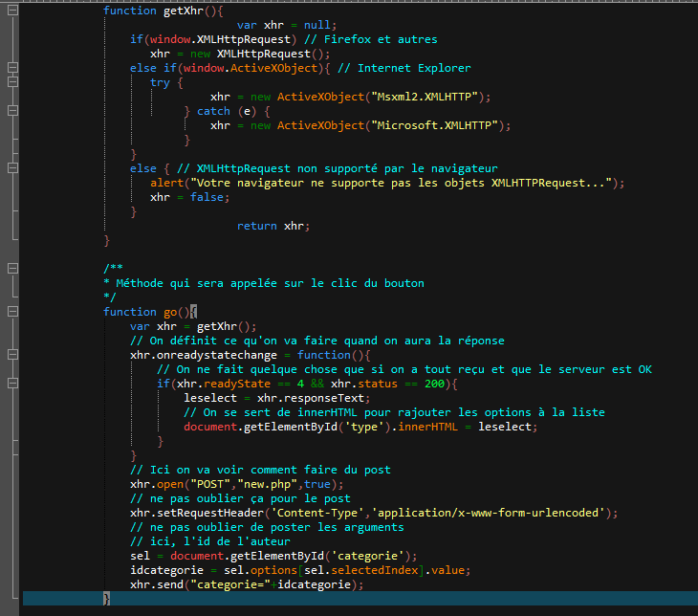
Task: Collapse the else if ActiveXObject block
Action: point(11,68)
